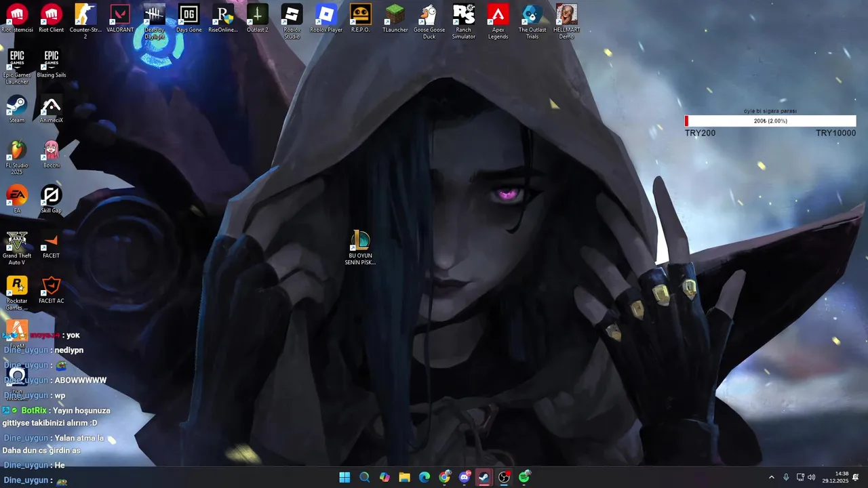Select the Days Gone desktop icon
The image size is (868, 488).
click(189, 18)
